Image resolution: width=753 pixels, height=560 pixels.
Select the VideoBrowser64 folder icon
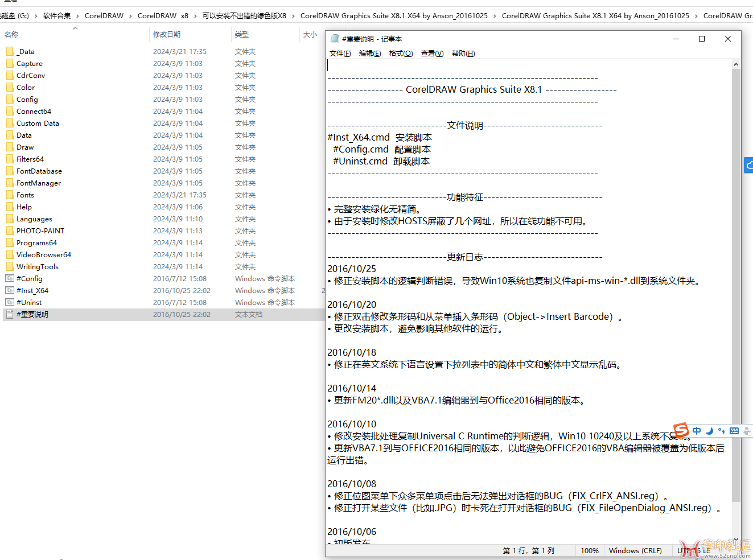pos(10,254)
